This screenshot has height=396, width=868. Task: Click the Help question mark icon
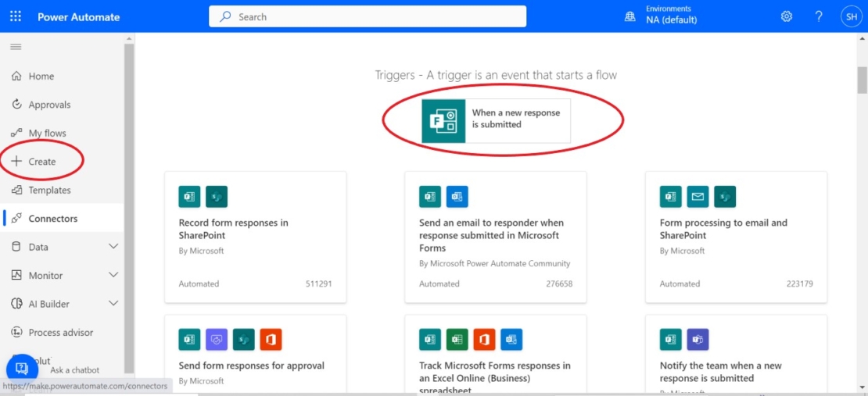819,16
